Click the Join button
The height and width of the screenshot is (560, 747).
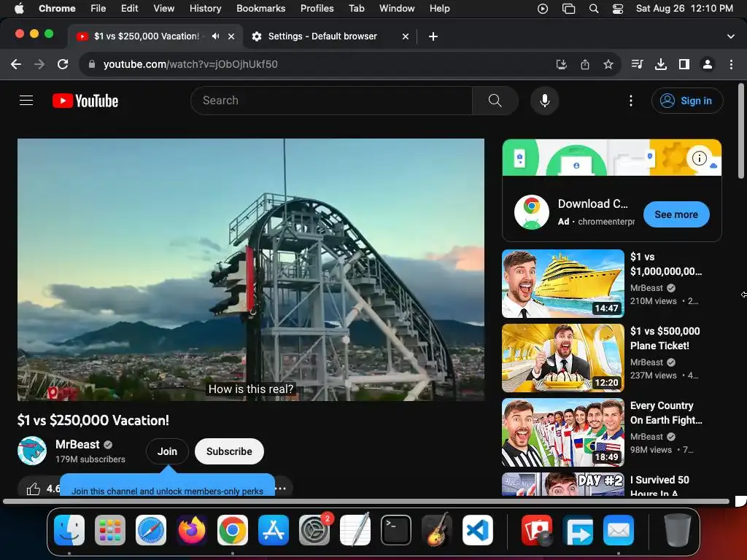pyautogui.click(x=167, y=451)
